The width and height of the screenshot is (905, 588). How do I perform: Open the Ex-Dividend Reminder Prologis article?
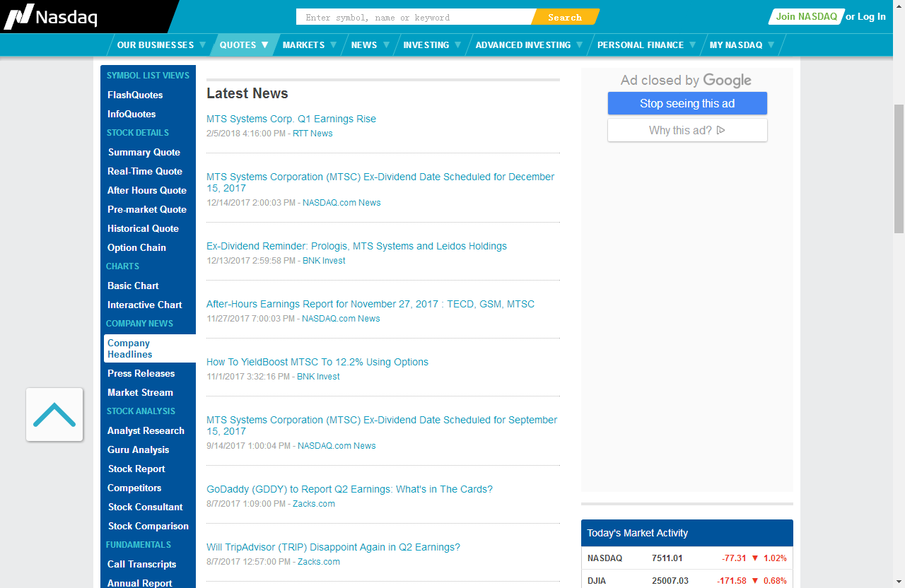pyautogui.click(x=356, y=246)
